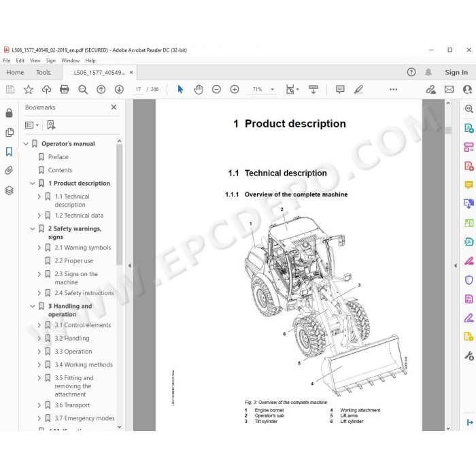
Task: Open the zoom level dropdown
Action: tap(272, 89)
